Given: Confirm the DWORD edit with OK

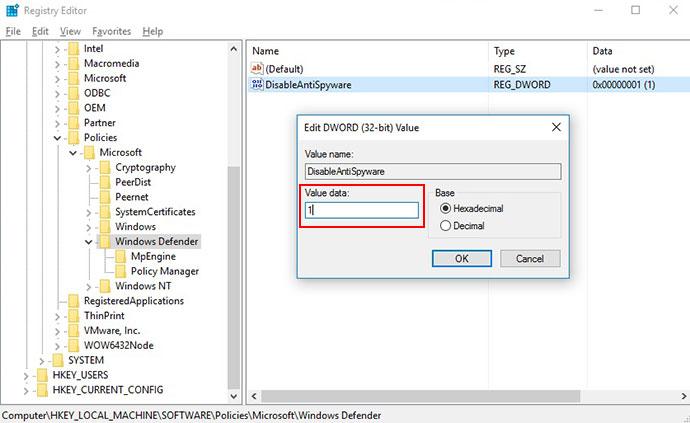Looking at the screenshot, I should (462, 258).
